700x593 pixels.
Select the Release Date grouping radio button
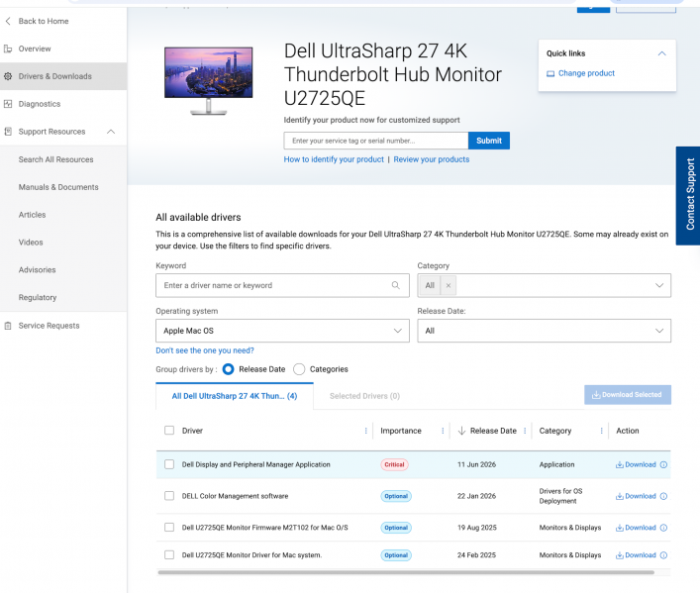pos(228,369)
